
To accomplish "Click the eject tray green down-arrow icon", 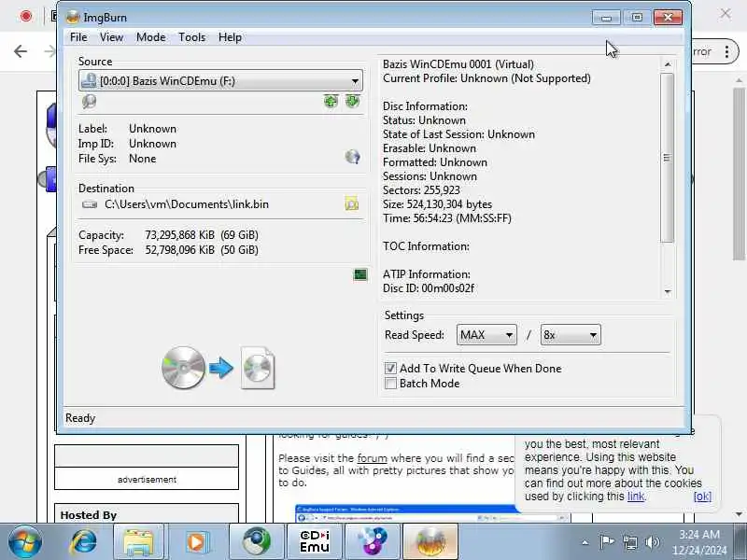I will [x=352, y=101].
